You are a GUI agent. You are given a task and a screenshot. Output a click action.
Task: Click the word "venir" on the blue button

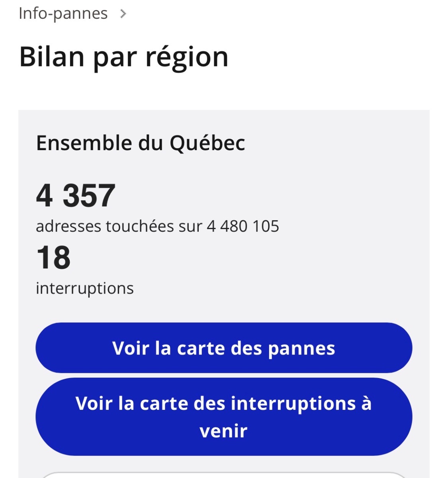point(223,431)
